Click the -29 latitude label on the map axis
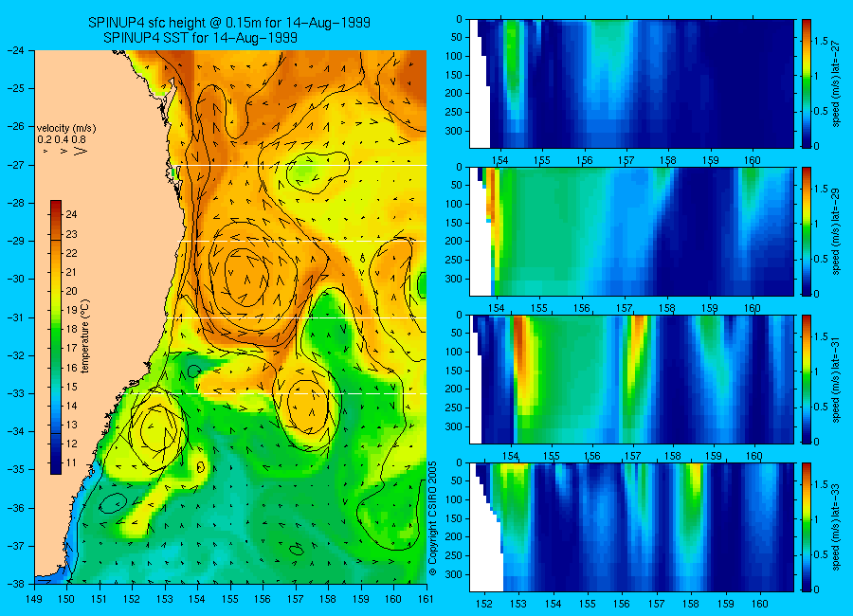Viewport: 853px width, 616px height. (16, 241)
